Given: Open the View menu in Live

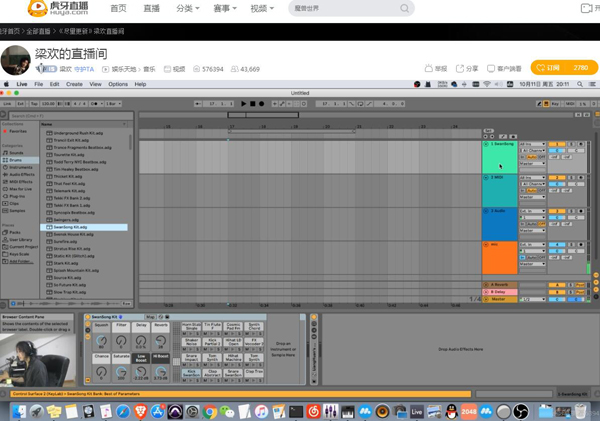Looking at the screenshot, I should coord(96,84).
